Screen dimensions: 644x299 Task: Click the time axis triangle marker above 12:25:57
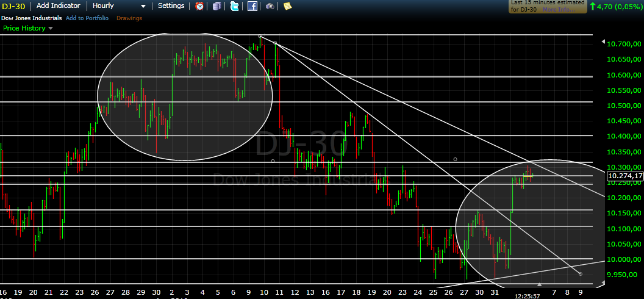[x=540, y=284]
